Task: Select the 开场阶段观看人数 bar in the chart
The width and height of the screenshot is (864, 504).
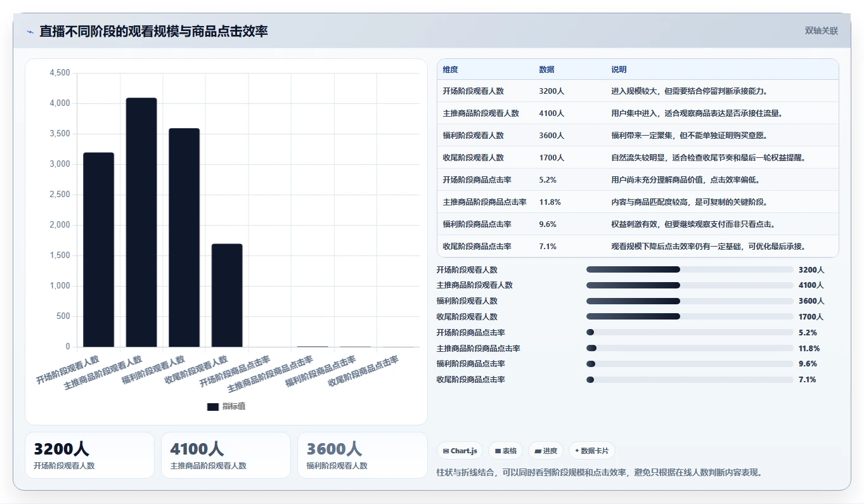Action: tap(99, 250)
